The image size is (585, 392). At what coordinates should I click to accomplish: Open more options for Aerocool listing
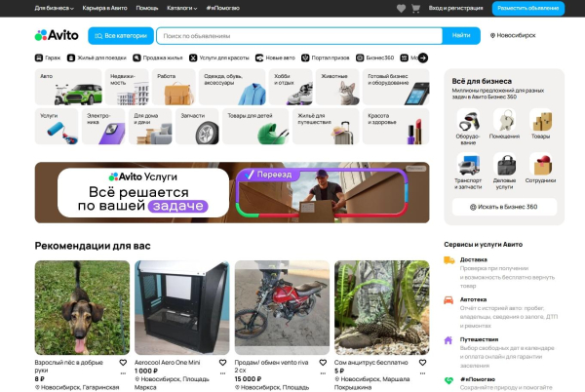click(x=222, y=373)
